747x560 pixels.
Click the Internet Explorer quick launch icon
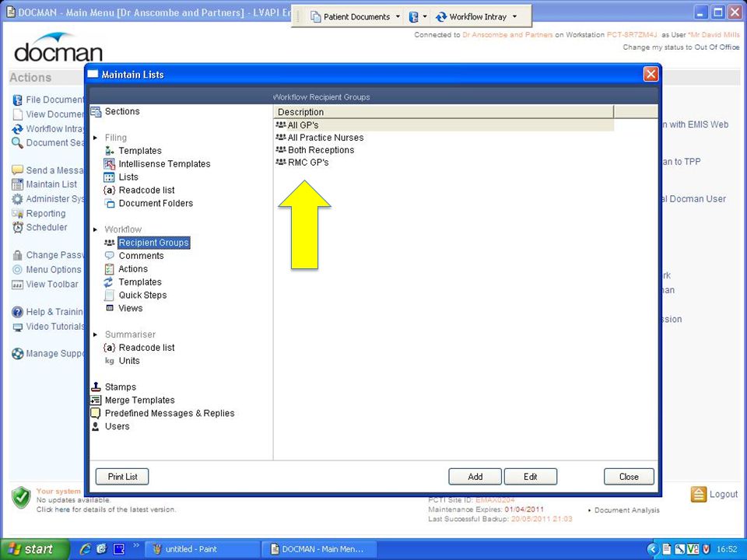[x=86, y=548]
